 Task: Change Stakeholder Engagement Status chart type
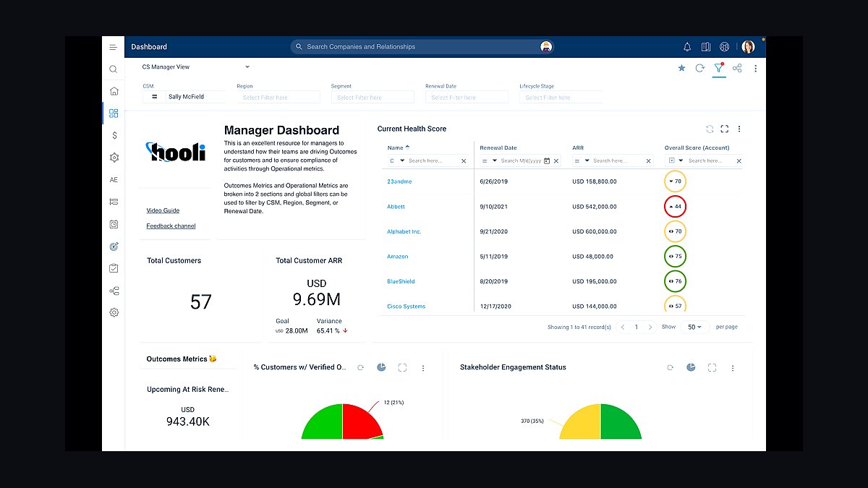(x=691, y=367)
